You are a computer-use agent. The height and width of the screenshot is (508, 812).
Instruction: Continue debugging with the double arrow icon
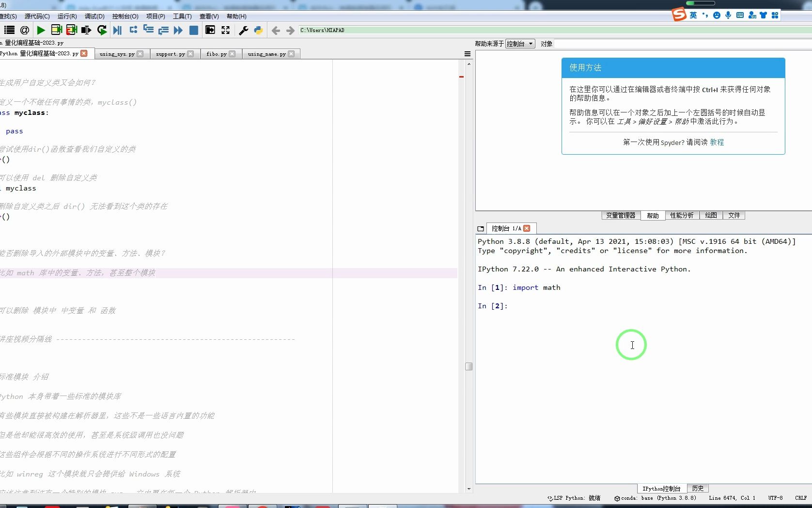[x=178, y=30]
